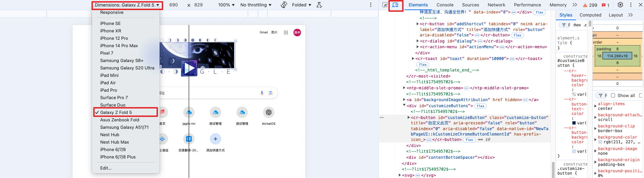Image resolution: width=644 pixels, height=178 pixels.
Task: Click the viewport height field 829
Action: coord(199,5)
